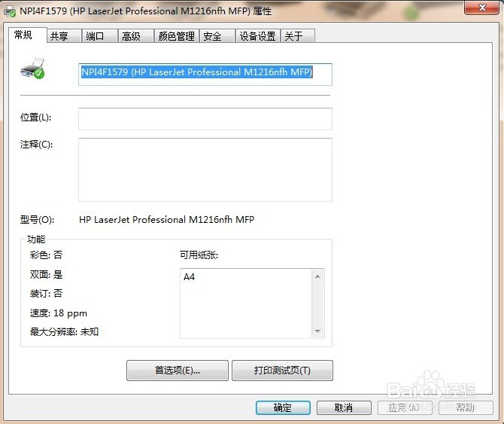Select A4 in the 可用纸张 list

[189, 276]
